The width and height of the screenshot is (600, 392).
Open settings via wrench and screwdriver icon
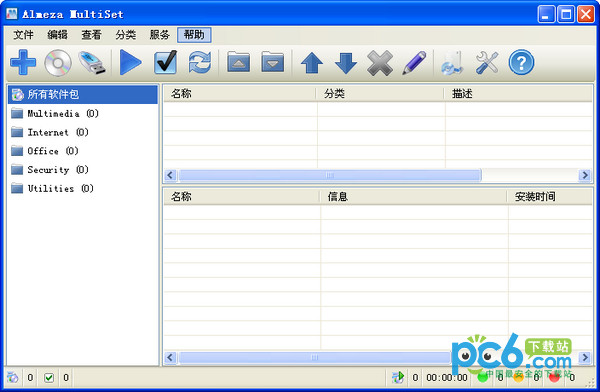coord(487,63)
